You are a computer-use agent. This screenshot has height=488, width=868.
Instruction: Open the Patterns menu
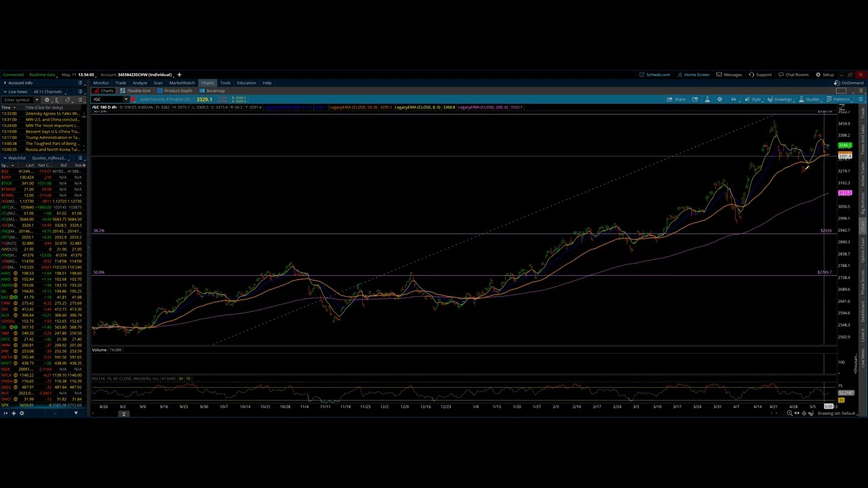(x=838, y=100)
